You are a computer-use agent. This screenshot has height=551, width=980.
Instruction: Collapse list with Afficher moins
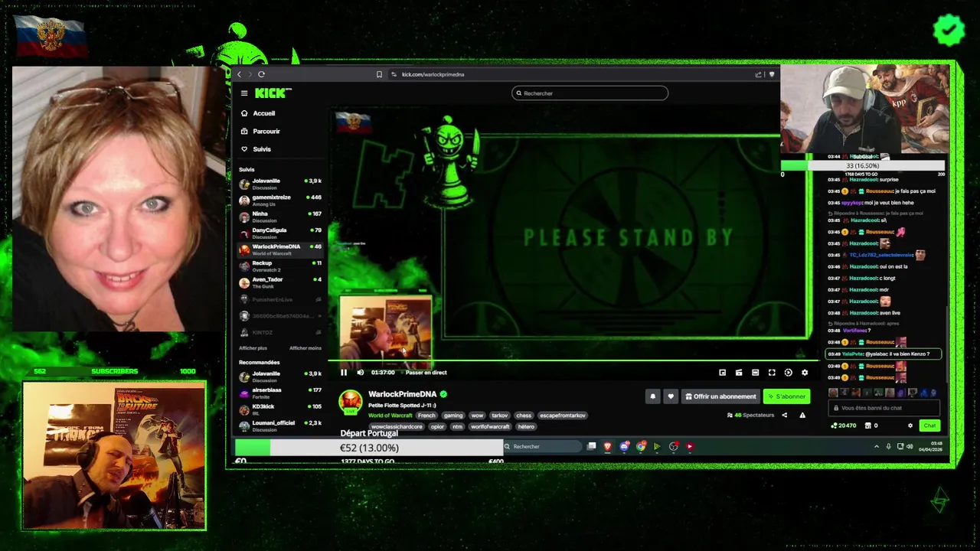pyautogui.click(x=305, y=348)
